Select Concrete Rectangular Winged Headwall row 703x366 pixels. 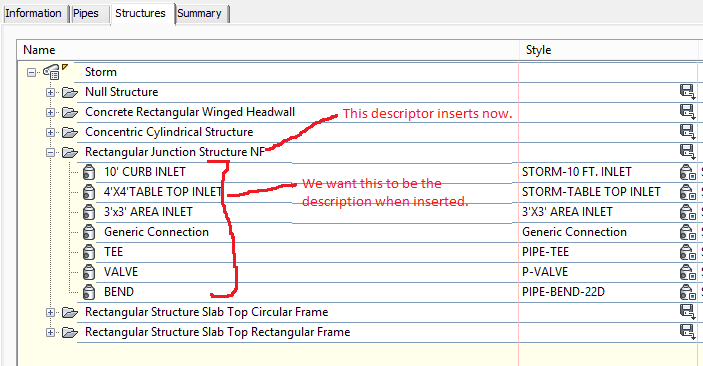click(190, 112)
